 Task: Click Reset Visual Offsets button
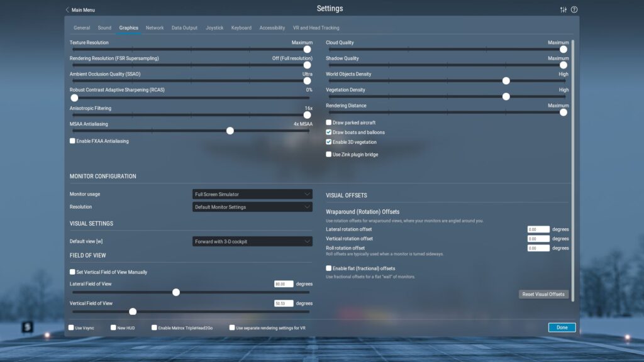tap(543, 294)
